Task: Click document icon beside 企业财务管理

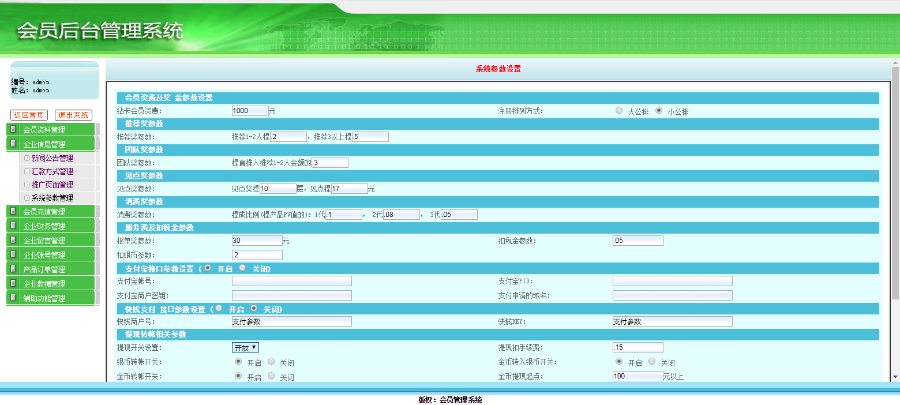Action: click(13, 225)
